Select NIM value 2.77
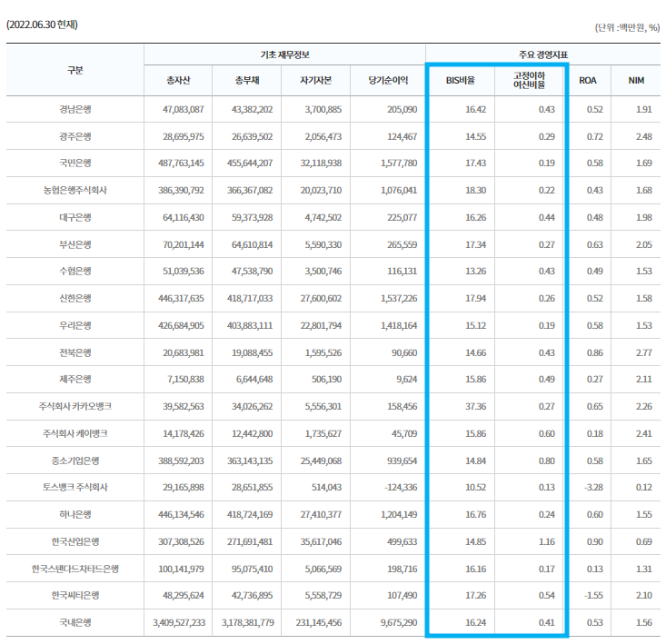Image resolution: width=666 pixels, height=644 pixels. 644,352
